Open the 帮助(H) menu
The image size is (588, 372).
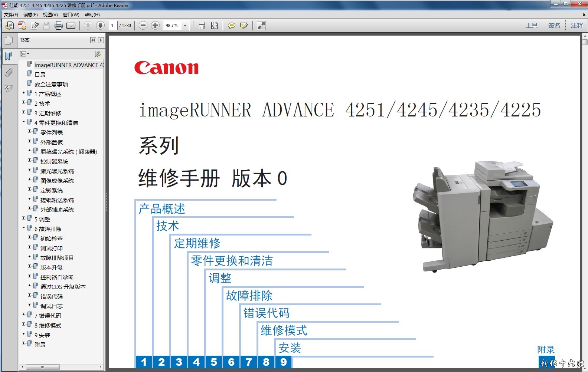pos(92,15)
